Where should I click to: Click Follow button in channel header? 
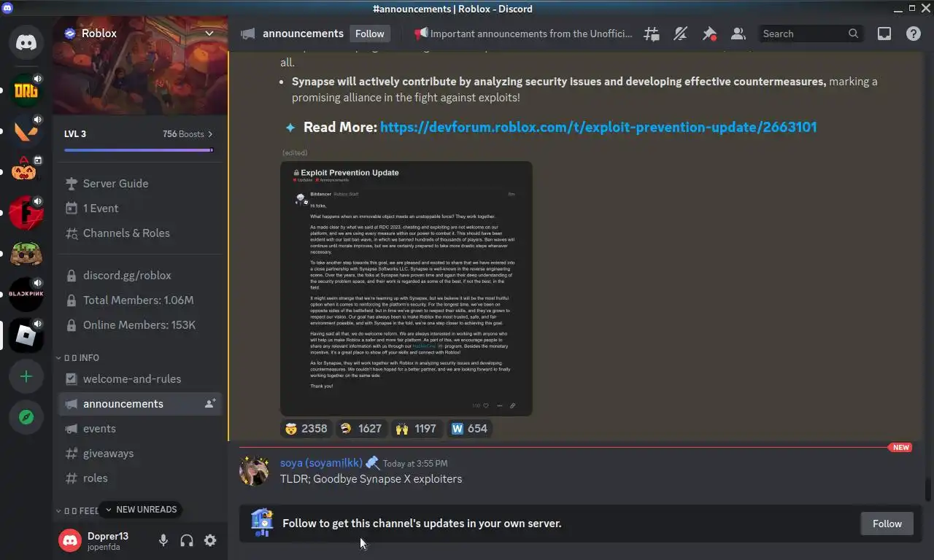point(370,34)
